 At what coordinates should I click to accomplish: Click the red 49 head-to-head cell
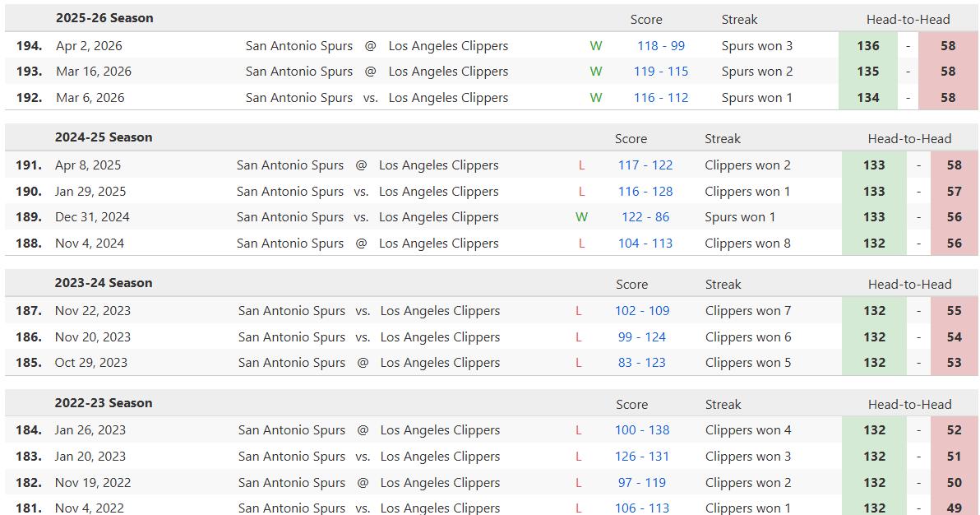[x=954, y=508]
